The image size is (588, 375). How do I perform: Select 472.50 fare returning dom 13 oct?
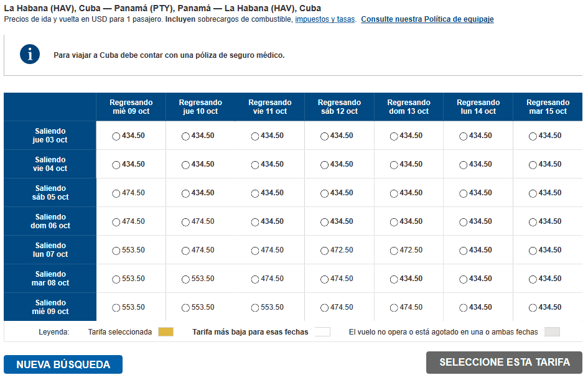point(394,251)
